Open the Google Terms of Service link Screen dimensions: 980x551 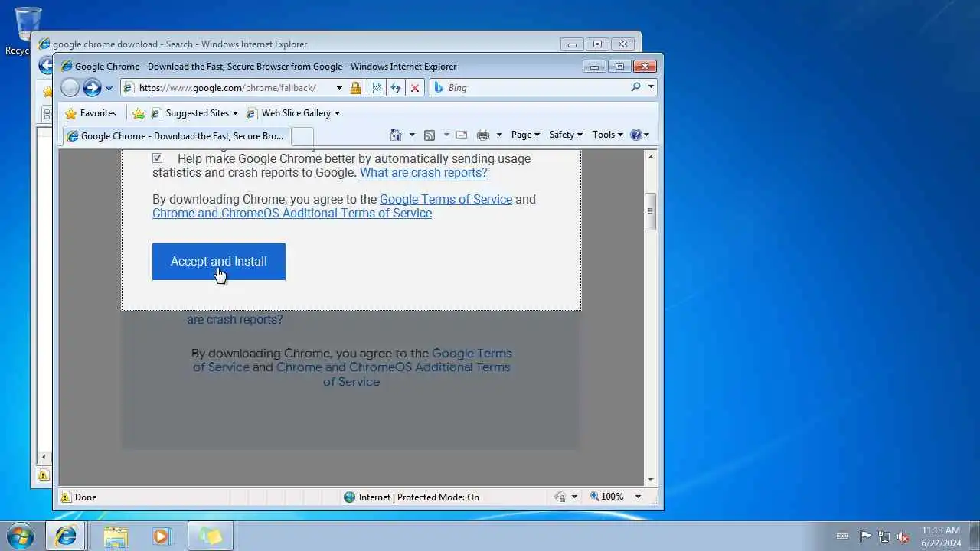pyautogui.click(x=446, y=199)
